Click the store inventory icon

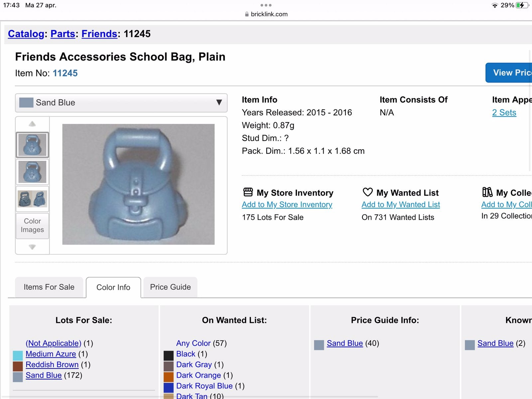248,192
